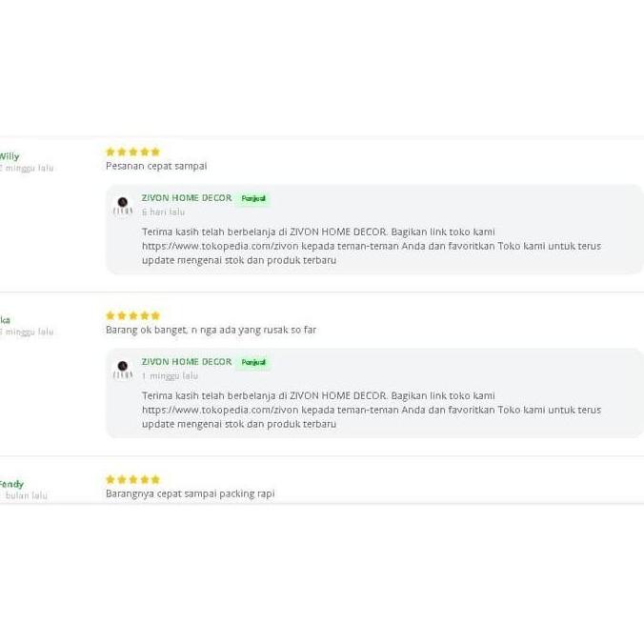Click the five-star rating on Fendy's review
This screenshot has height=644, width=644.
(132, 479)
